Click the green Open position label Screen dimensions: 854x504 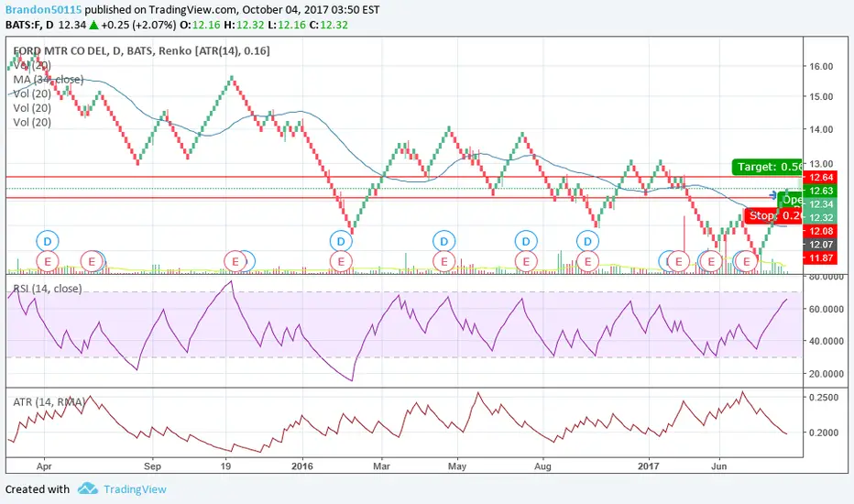tap(790, 200)
